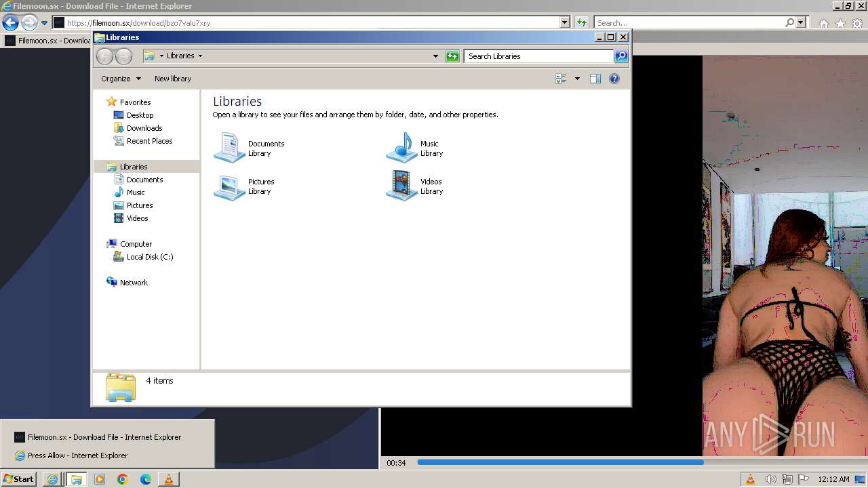This screenshot has width=868, height=488.
Task: Open Recent Places in sidebar
Action: (149, 141)
